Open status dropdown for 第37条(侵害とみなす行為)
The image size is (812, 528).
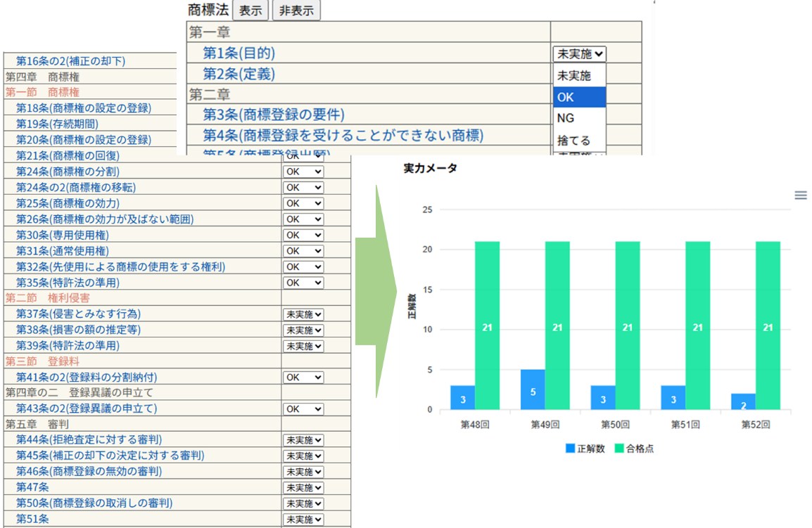(303, 314)
